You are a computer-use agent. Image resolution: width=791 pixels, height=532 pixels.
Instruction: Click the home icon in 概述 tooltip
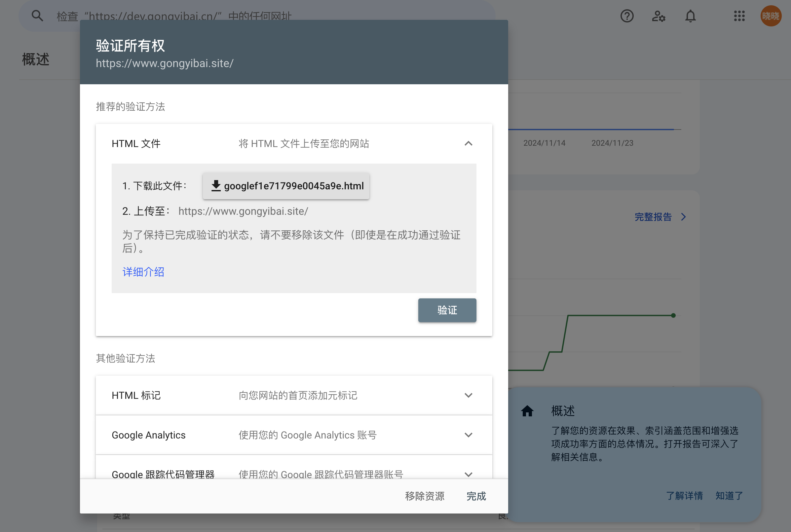click(x=527, y=411)
